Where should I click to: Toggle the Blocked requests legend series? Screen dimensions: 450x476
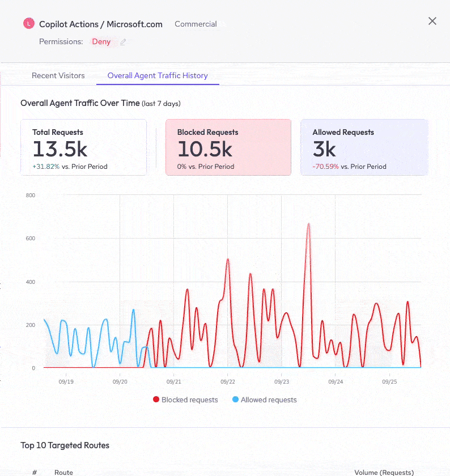coord(185,399)
